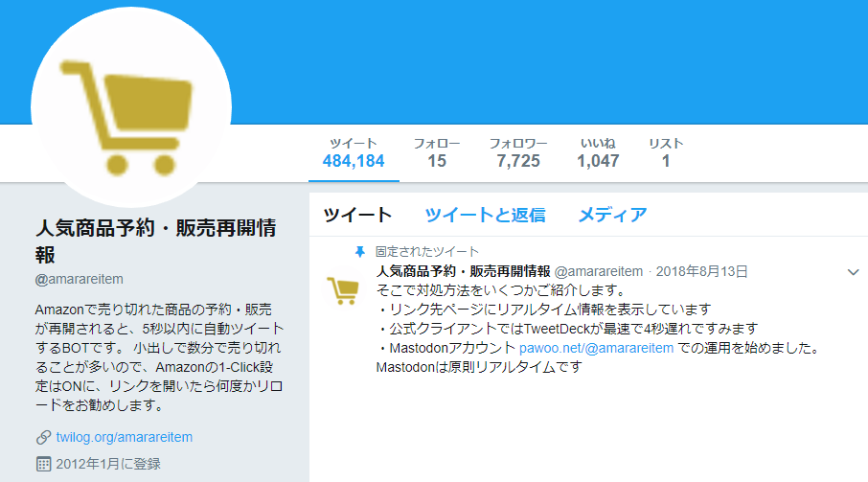Select the ツイート count 484,184 tab
Image resolution: width=868 pixels, height=482 pixels.
(354, 152)
